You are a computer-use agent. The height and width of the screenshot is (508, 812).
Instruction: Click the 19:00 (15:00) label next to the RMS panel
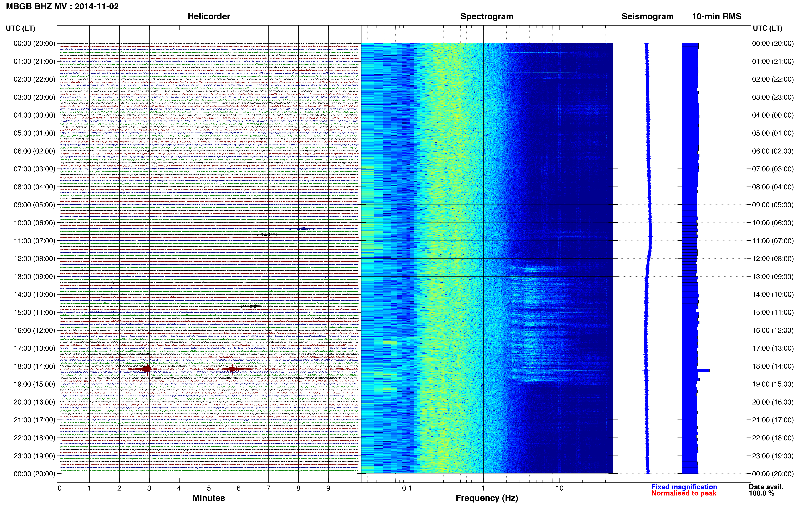[x=773, y=384]
